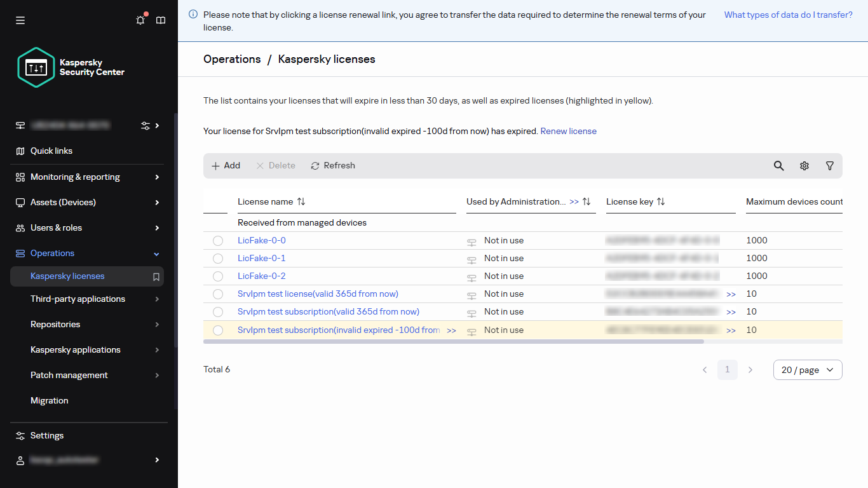This screenshot has height=488, width=868.
Task: Open search in the licenses toolbar
Action: [x=778, y=165]
